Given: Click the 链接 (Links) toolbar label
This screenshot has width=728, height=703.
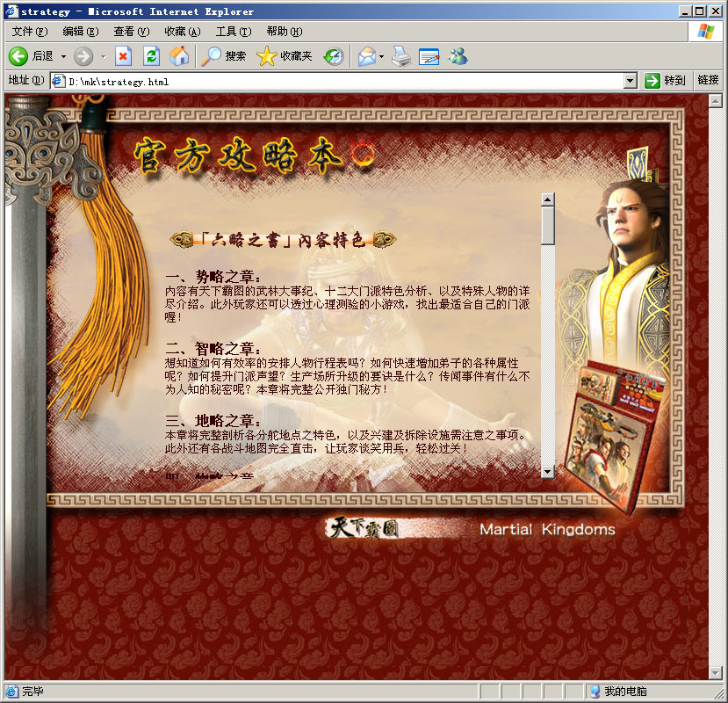Looking at the screenshot, I should tap(708, 80).
